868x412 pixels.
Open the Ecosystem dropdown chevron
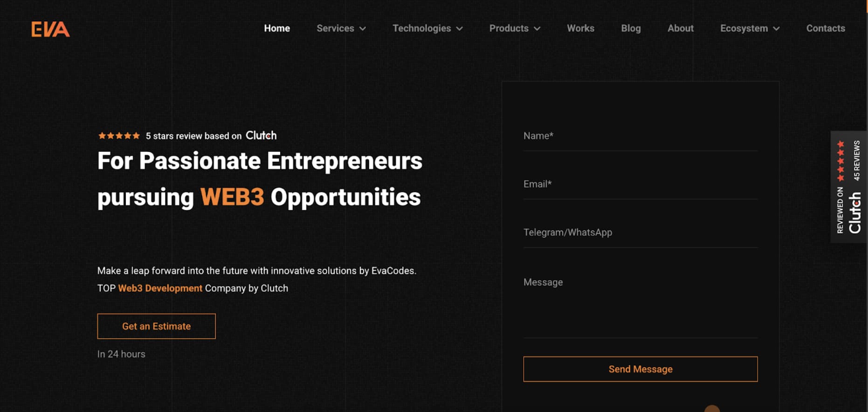(777, 28)
